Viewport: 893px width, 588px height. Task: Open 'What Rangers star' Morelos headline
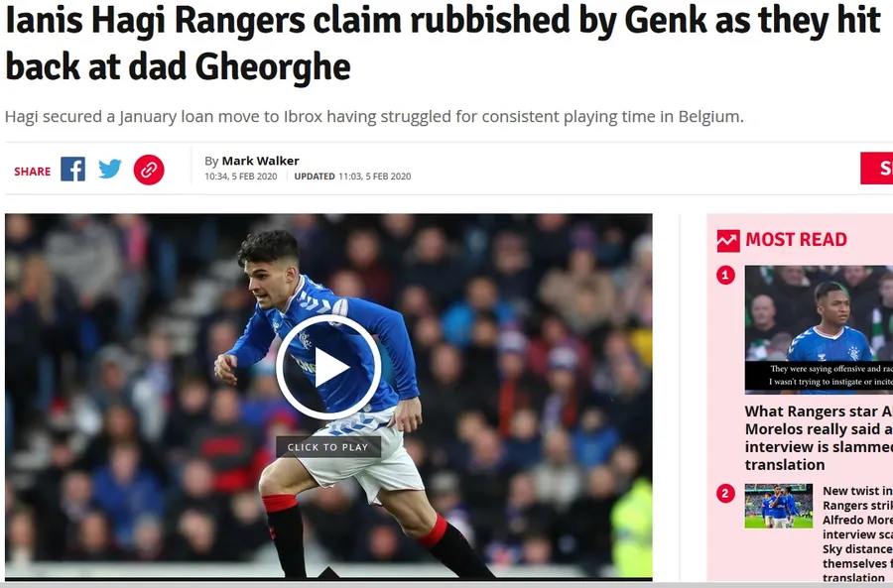pos(819,437)
